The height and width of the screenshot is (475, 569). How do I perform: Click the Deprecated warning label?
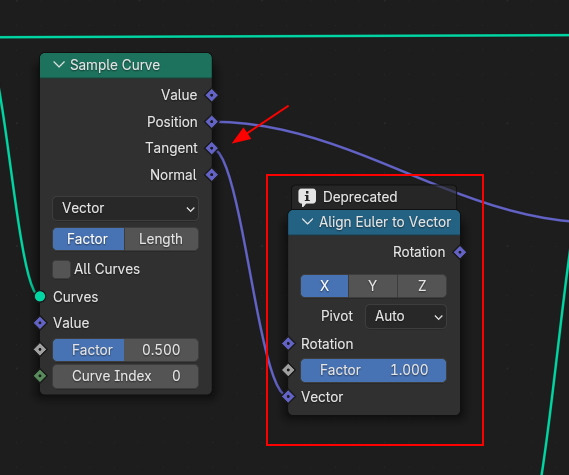pos(360,197)
